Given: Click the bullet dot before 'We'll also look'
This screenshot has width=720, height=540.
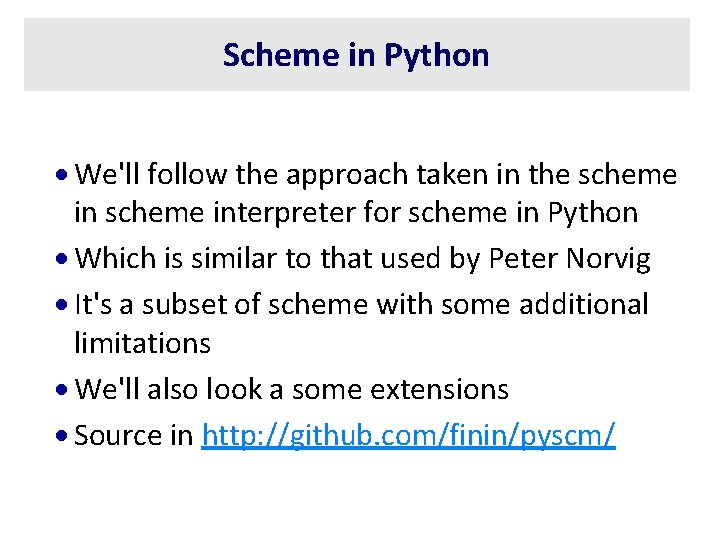Looking at the screenshot, I should 62,389.
